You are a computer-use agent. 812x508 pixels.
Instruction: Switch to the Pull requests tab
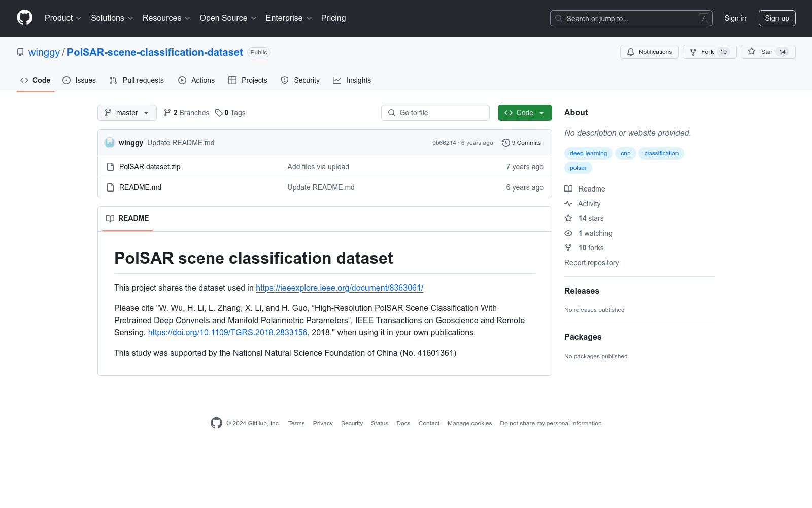[136, 80]
